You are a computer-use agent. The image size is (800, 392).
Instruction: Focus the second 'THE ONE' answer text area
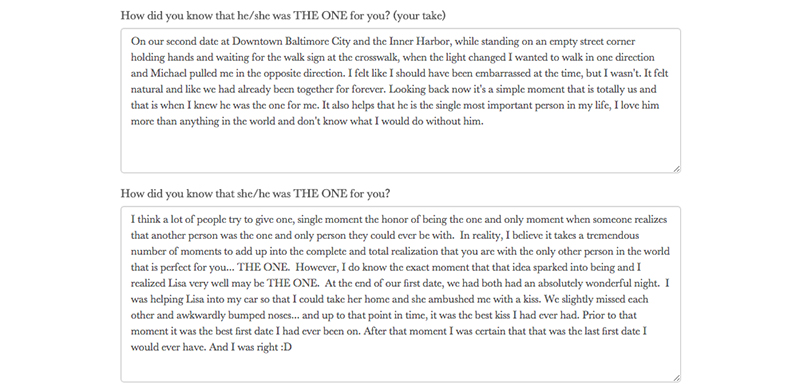[x=401, y=294]
